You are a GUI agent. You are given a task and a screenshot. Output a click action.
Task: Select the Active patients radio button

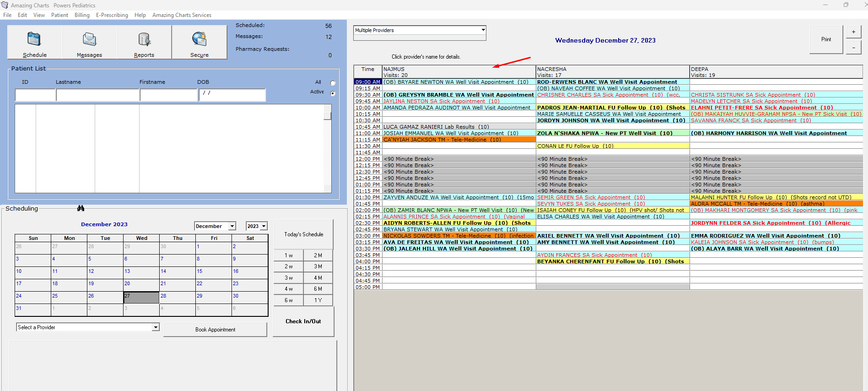click(333, 93)
